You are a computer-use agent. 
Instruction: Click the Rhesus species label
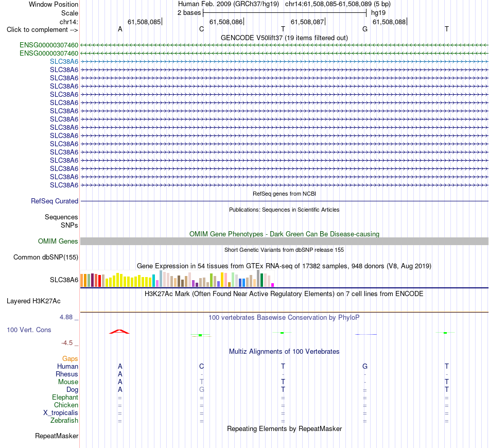67,374
